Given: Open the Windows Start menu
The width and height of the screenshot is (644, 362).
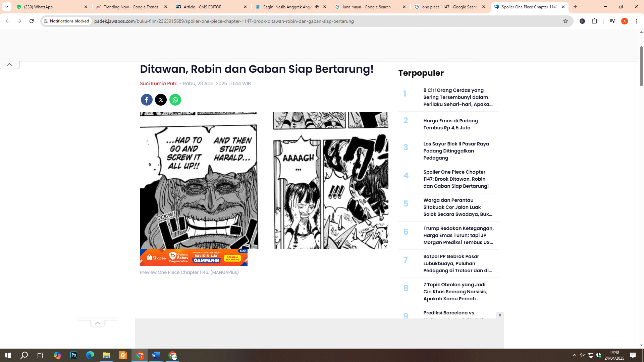Looking at the screenshot, I should 8,355.
